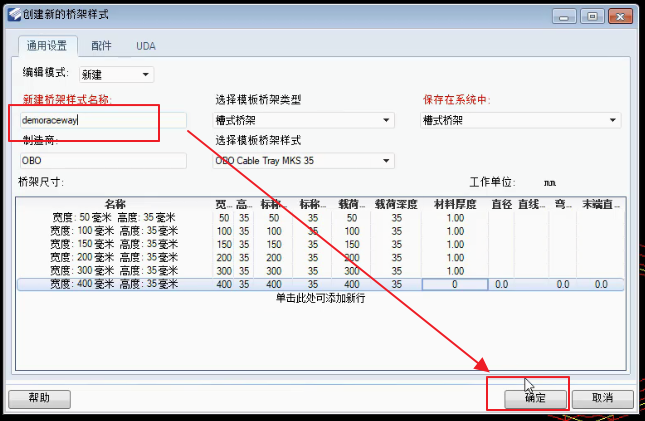Screen dimensions: 645x421
Task: Click the 1.00 thickness cell in the 50 row
Action: pos(455,218)
